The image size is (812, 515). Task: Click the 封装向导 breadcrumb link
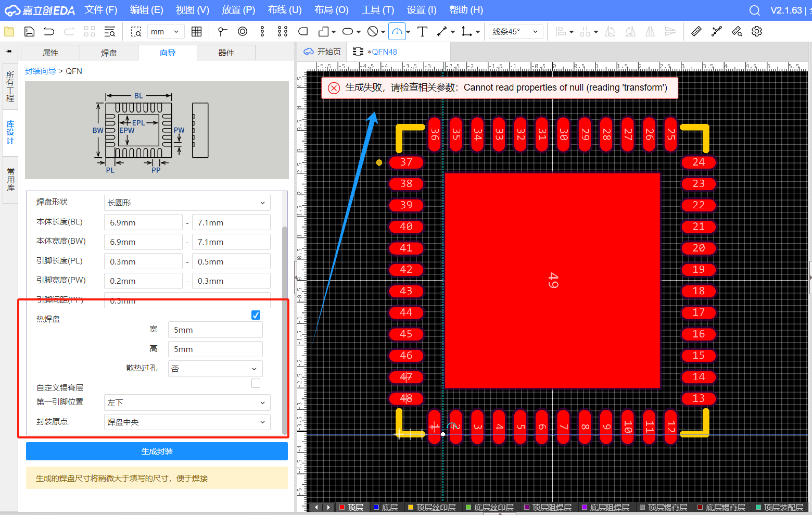(x=40, y=71)
